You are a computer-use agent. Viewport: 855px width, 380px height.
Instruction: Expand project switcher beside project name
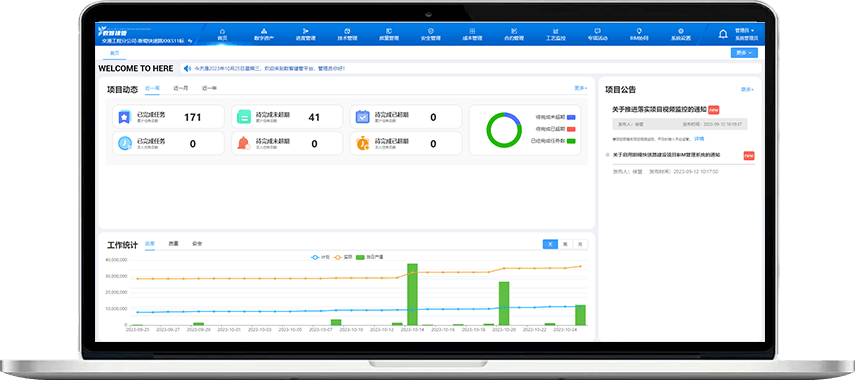tap(189, 41)
